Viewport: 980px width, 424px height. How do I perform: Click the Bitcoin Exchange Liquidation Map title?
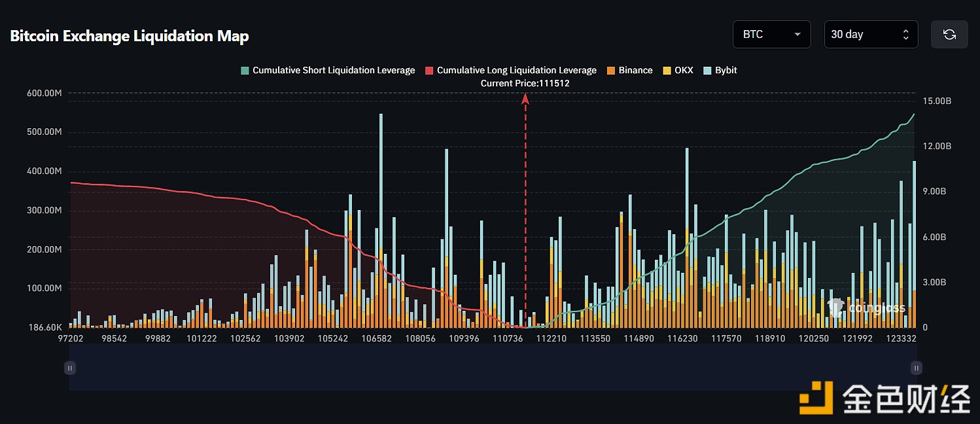coord(130,36)
